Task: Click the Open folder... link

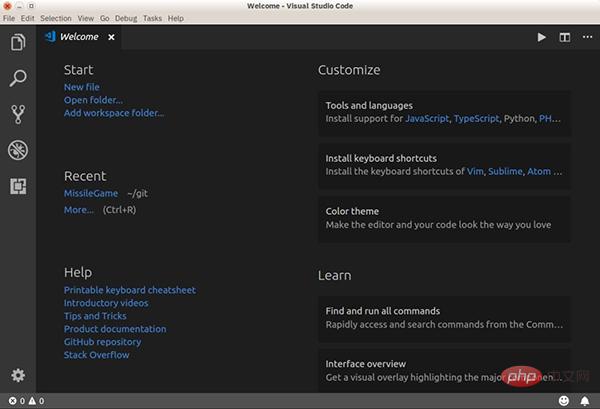Action: coord(93,100)
